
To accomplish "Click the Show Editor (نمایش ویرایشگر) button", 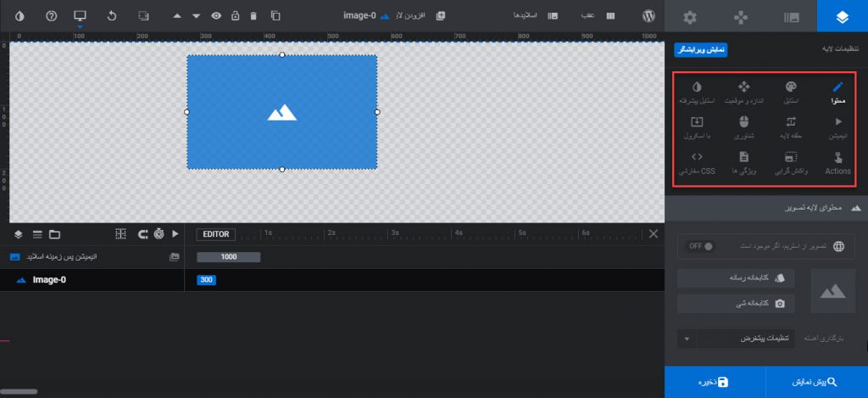I will point(701,50).
